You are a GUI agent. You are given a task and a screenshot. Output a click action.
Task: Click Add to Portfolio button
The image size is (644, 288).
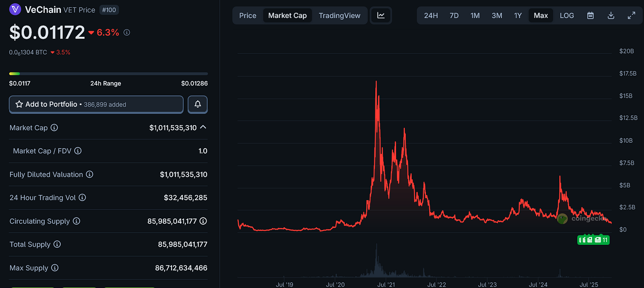(96, 104)
